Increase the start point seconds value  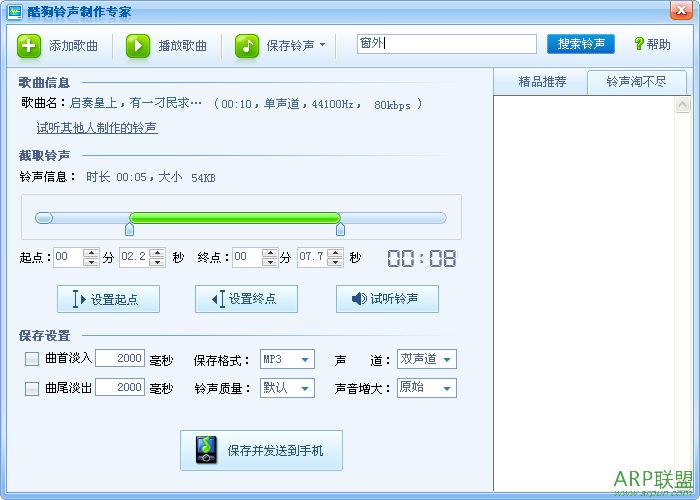pos(157,253)
